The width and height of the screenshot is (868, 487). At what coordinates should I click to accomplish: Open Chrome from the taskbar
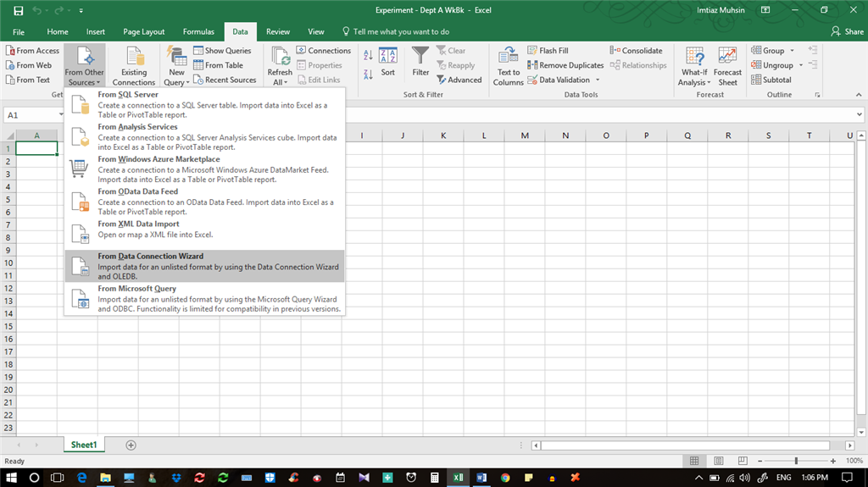(505, 477)
